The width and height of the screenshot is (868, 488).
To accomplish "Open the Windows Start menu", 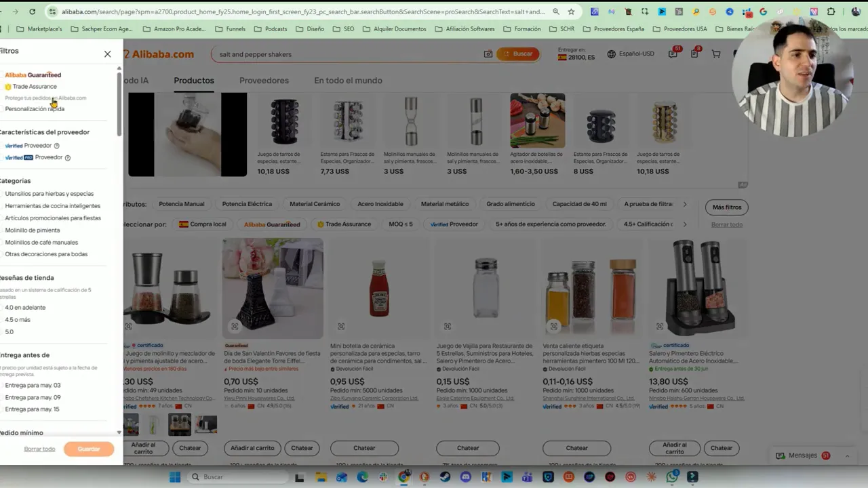I will pos(175,477).
